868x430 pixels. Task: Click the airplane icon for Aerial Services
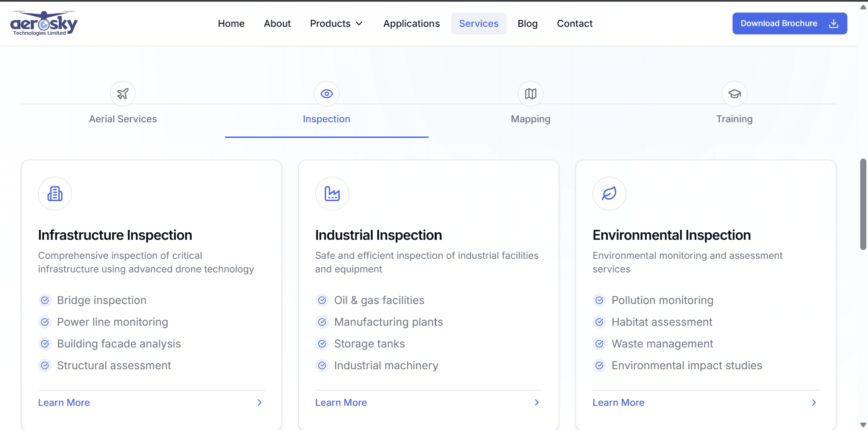tap(123, 94)
